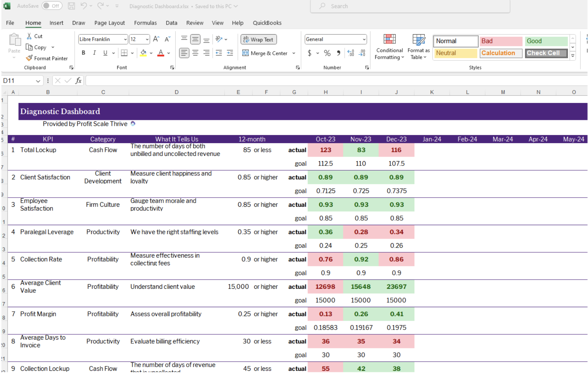Open the Libre Franklin font dropdown
Screen dimensions: 588x373
[x=125, y=39]
